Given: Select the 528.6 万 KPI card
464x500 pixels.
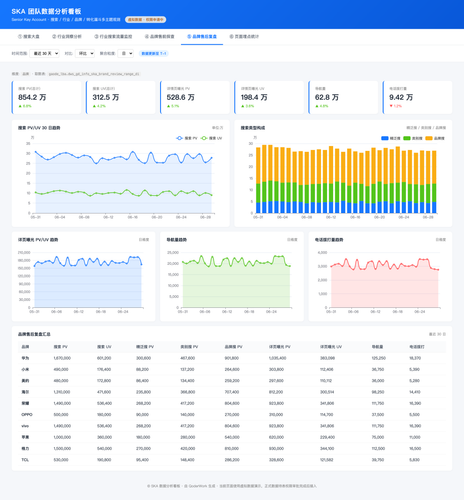Looking at the screenshot, I should 195,97.
